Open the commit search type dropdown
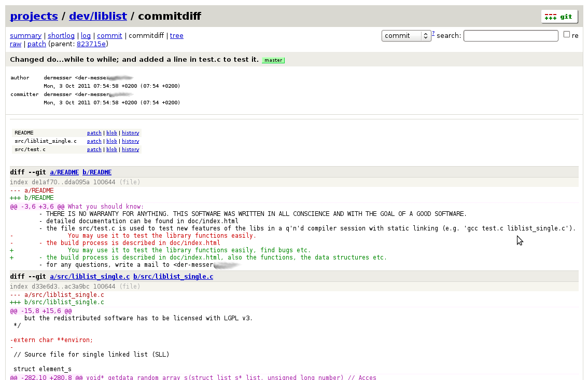The width and height of the screenshot is (588, 380). click(406, 36)
